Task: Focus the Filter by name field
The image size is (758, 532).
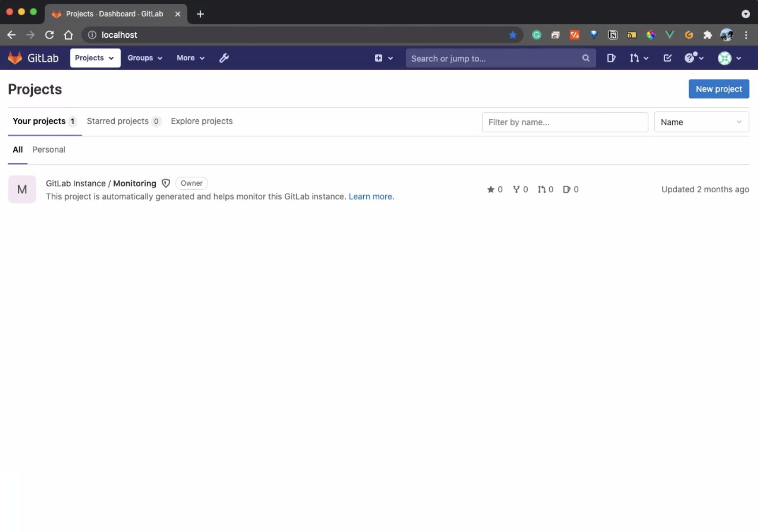Action: coord(565,122)
